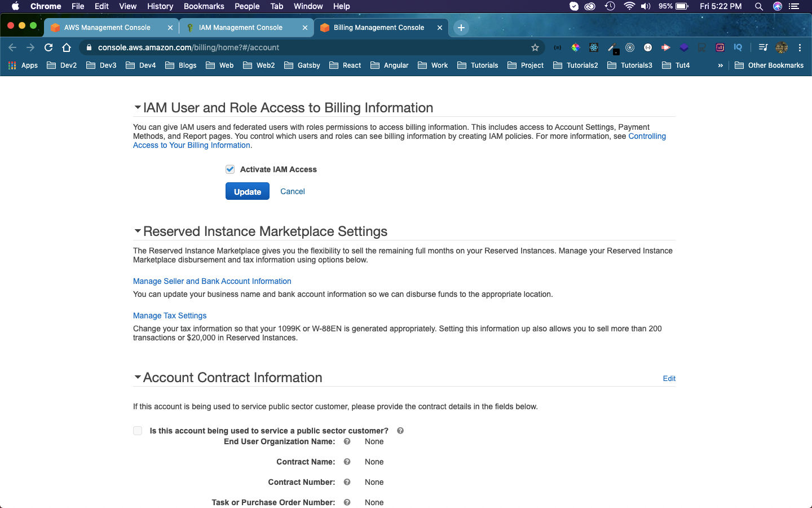Screen dimensions: 812x508
Task: Open Time Machine menu bar icon
Action: click(x=610, y=6)
